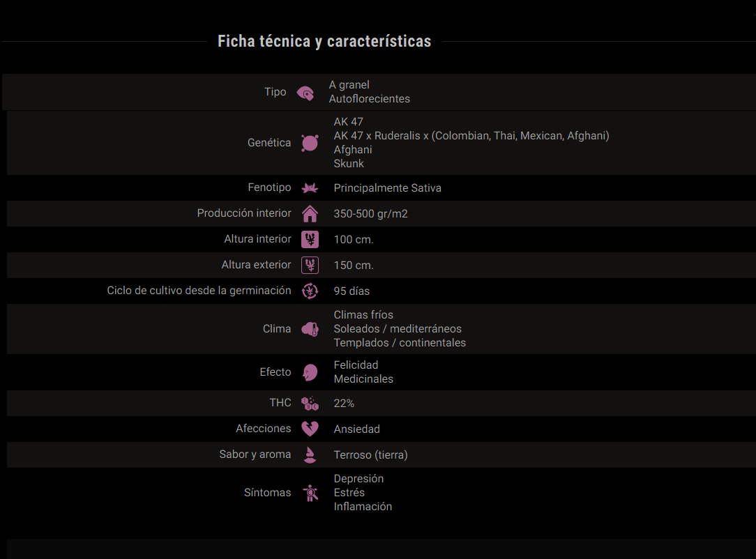The width and height of the screenshot is (756, 559).
Task: Click the Producción interior house icon
Action: point(310,213)
